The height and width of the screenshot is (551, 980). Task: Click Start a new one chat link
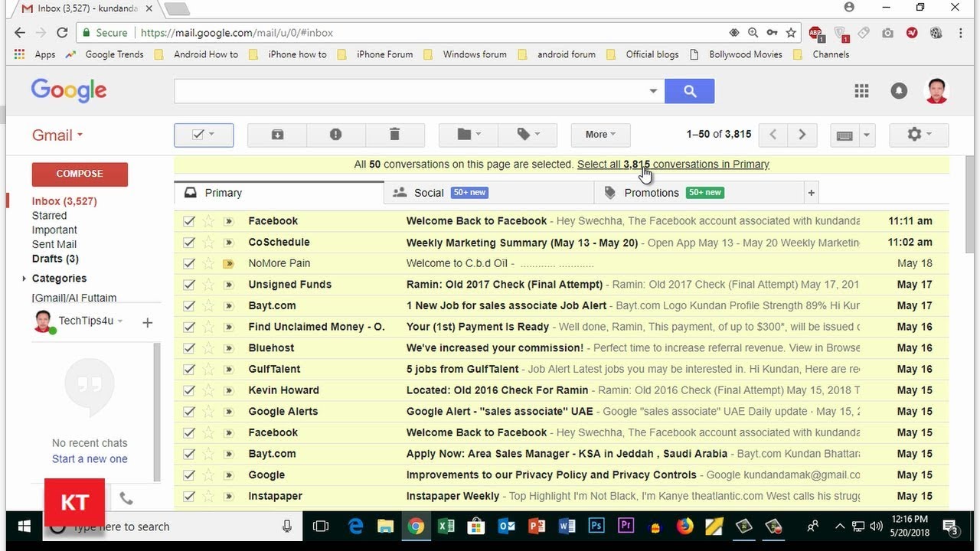[x=90, y=459]
